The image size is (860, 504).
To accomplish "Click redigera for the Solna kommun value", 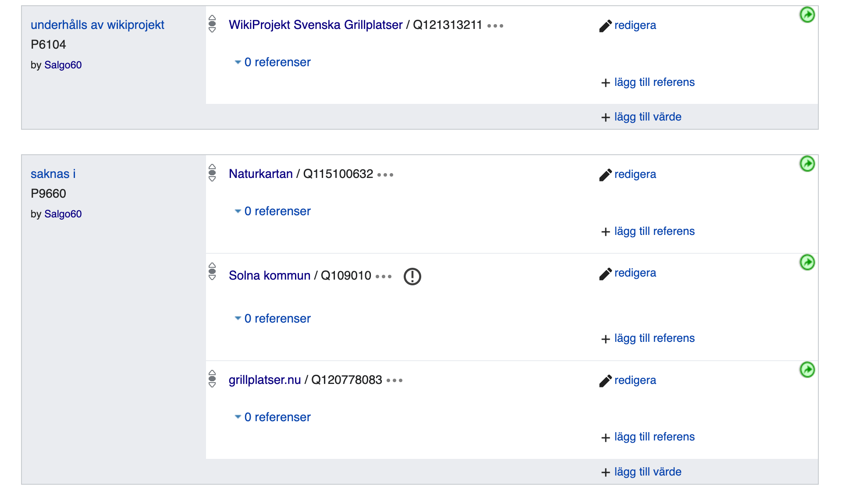I will click(634, 273).
